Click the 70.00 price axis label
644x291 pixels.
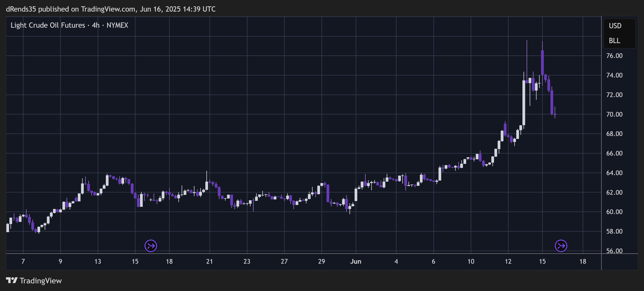point(614,114)
